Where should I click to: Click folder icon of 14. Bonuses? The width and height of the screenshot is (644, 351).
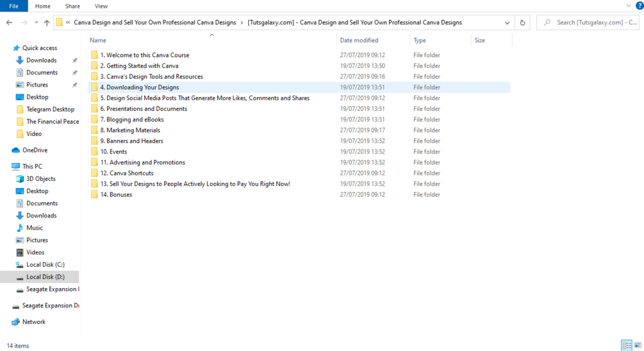pyautogui.click(x=94, y=194)
